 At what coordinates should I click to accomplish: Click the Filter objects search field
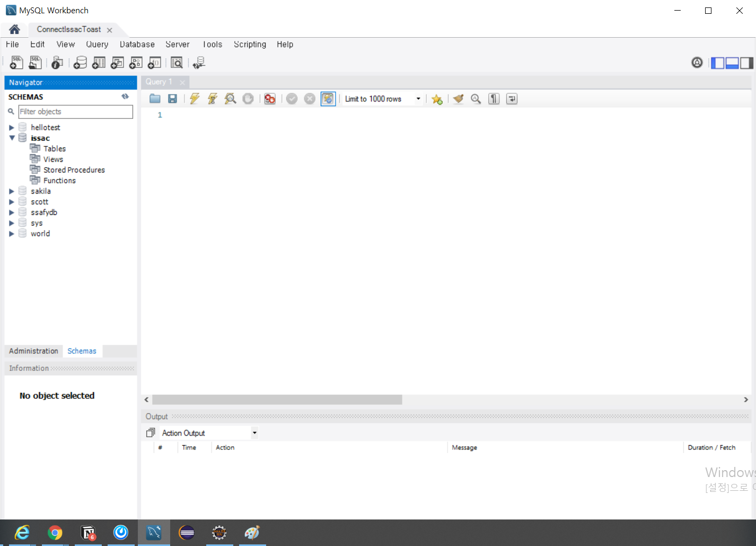point(75,111)
